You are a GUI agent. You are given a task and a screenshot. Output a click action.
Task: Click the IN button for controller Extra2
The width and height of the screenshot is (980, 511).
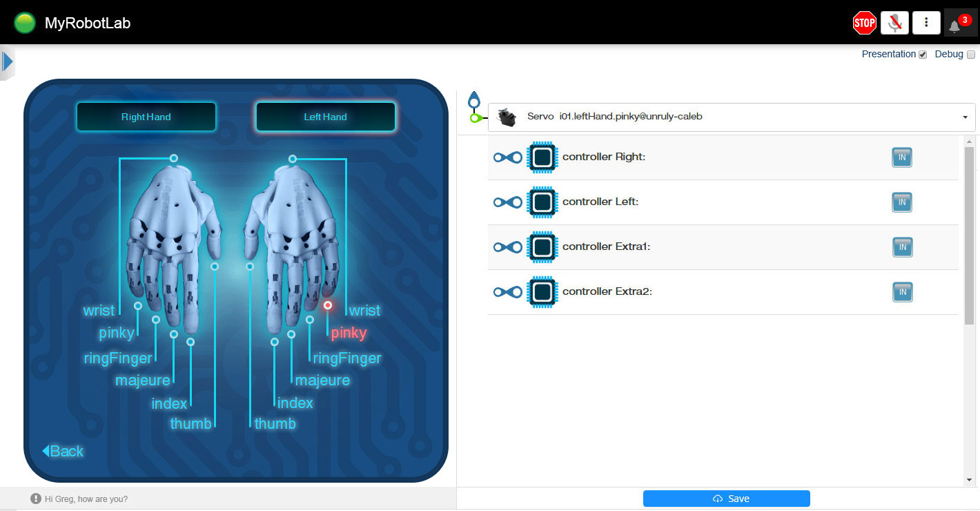(x=902, y=292)
